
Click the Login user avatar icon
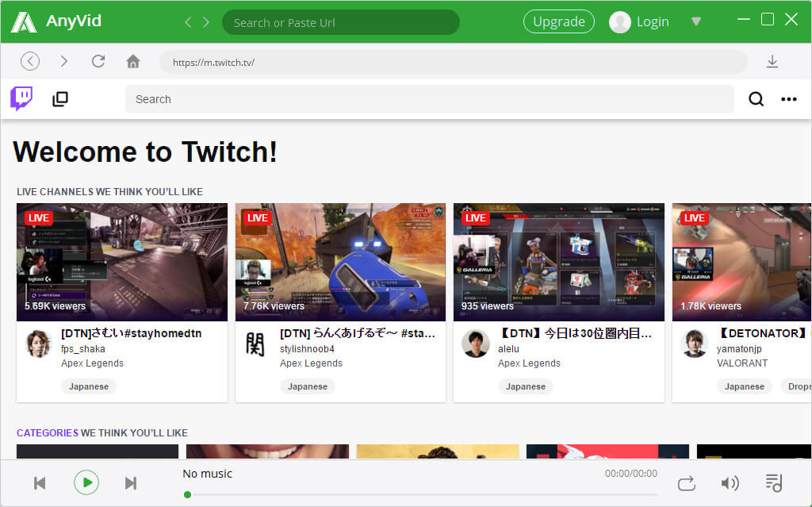[x=620, y=22]
